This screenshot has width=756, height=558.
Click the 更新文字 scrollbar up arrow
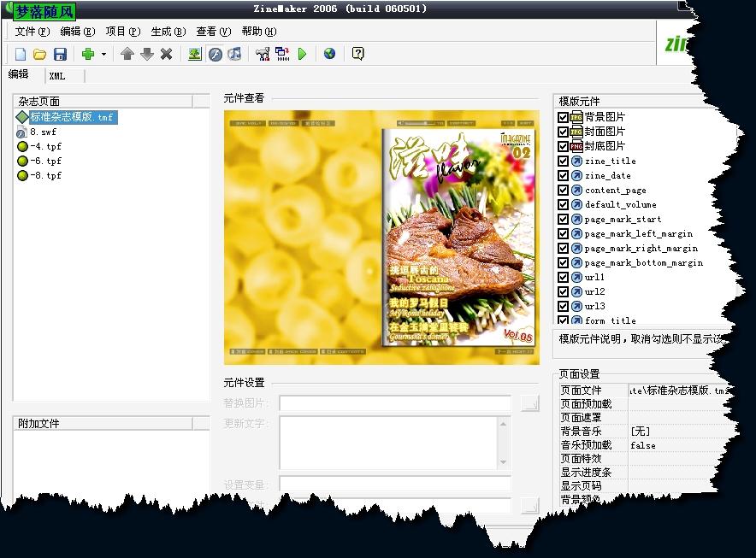click(504, 424)
